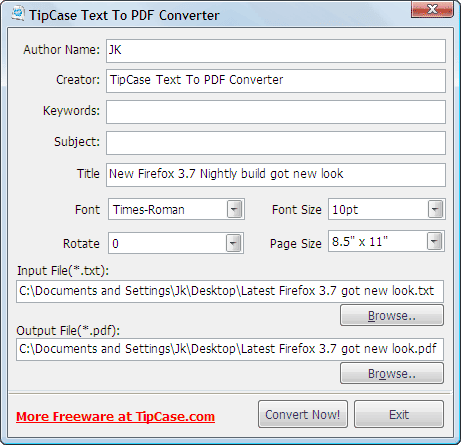The width and height of the screenshot is (461, 445).
Task: Click the Title text field
Action: tap(276, 175)
